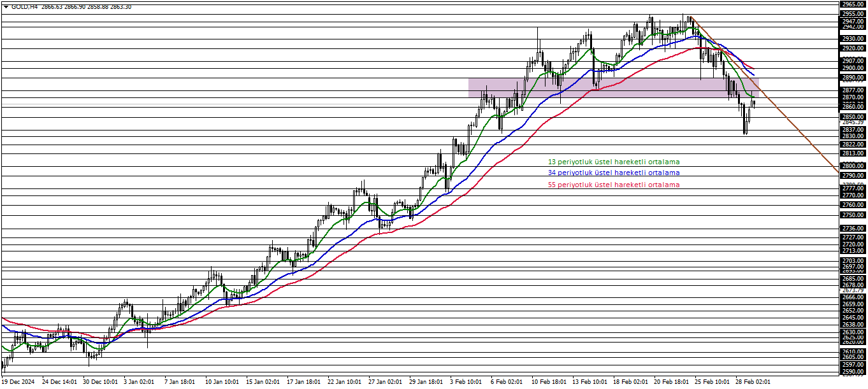
Task: Click the 2645.00 price level label
Action: [852, 318]
